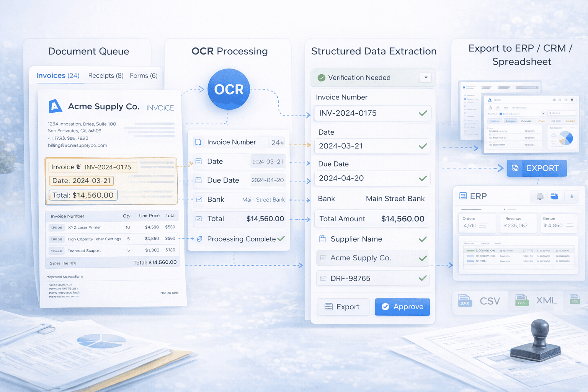Viewport: 588px width, 392px height.
Task: Click the XML file format icon
Action: click(522, 300)
